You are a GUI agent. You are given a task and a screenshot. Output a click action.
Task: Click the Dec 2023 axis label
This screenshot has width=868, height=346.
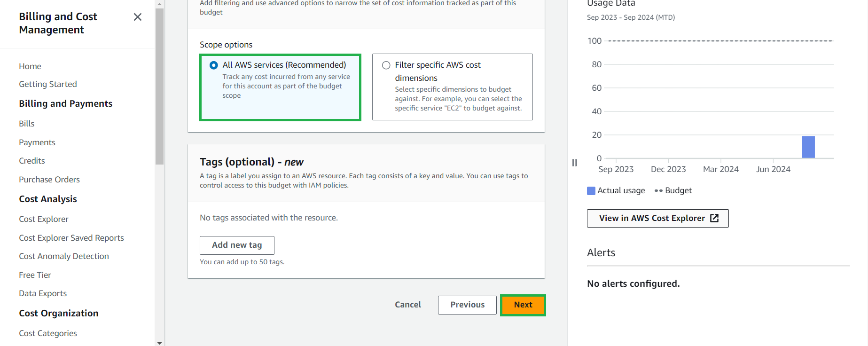pos(668,169)
